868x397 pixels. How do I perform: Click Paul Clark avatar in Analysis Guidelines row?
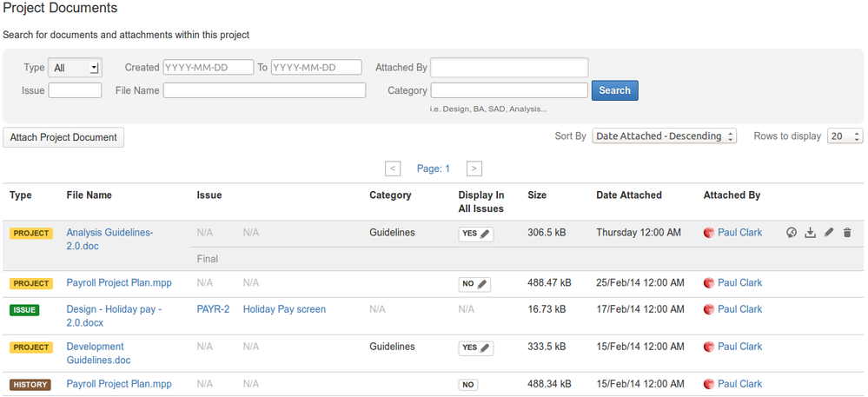[x=709, y=233]
